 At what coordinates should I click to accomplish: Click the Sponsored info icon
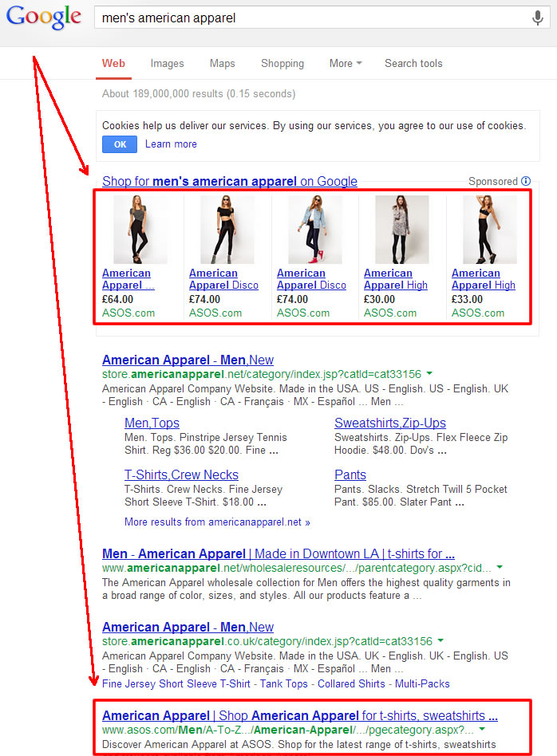tap(526, 181)
